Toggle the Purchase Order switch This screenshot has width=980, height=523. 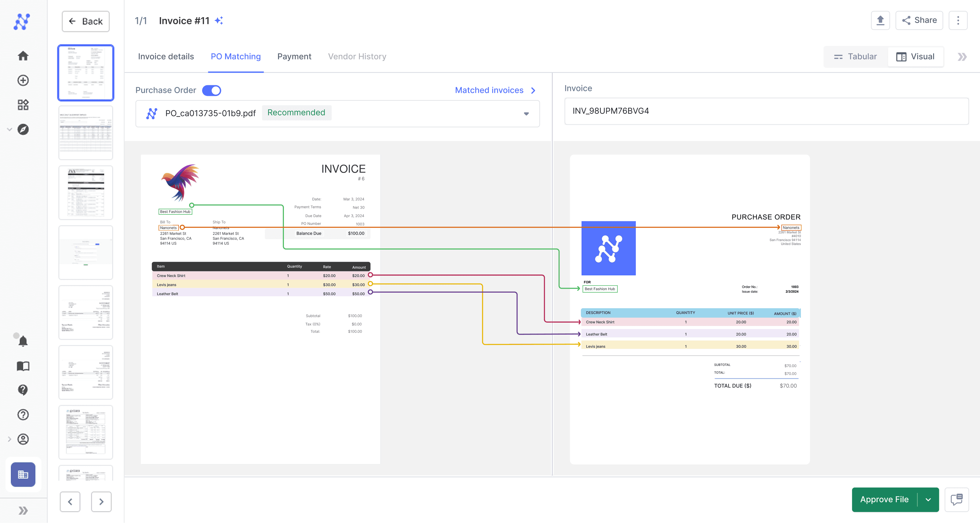(x=212, y=90)
